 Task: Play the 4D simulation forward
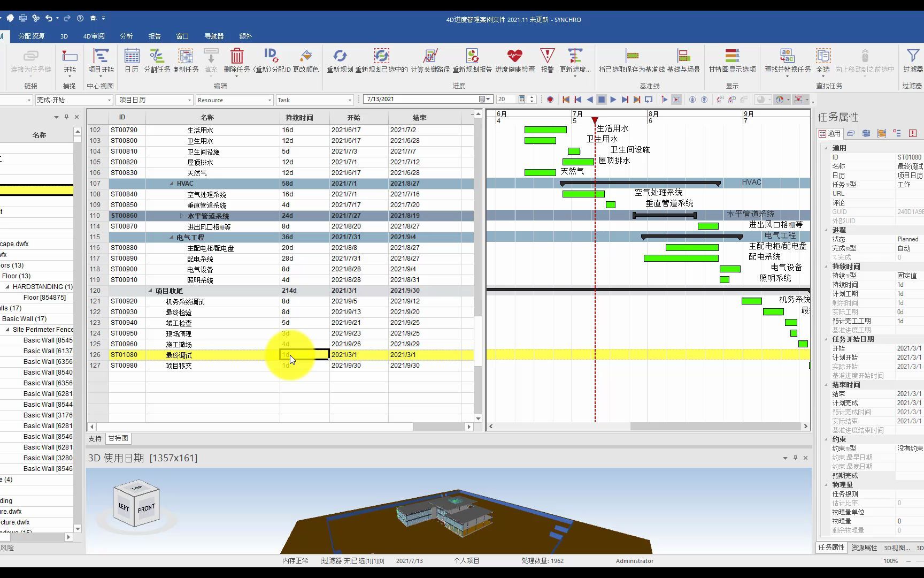[613, 100]
